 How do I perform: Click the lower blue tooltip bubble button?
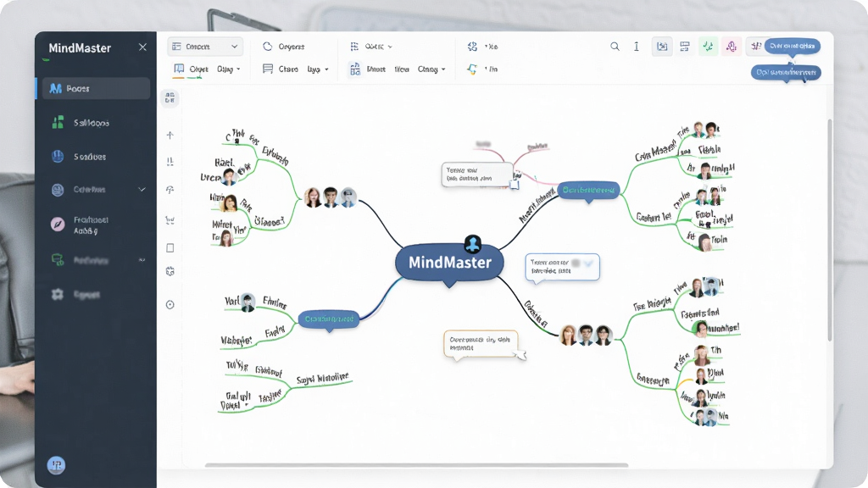click(x=786, y=73)
